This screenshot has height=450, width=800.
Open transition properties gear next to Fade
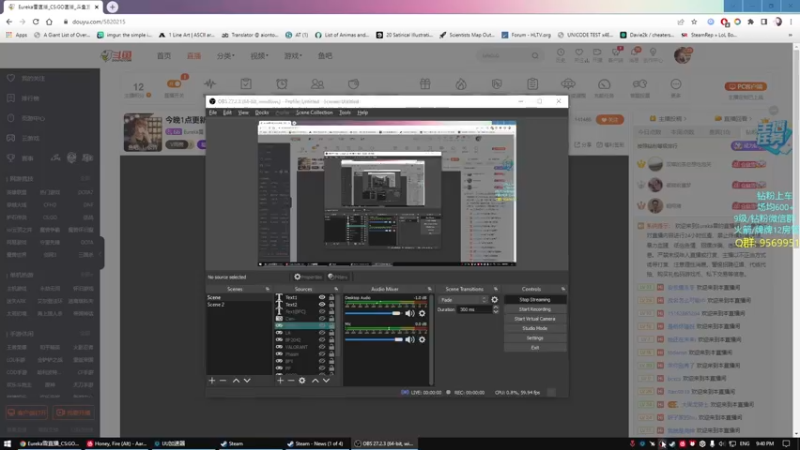tap(494, 300)
